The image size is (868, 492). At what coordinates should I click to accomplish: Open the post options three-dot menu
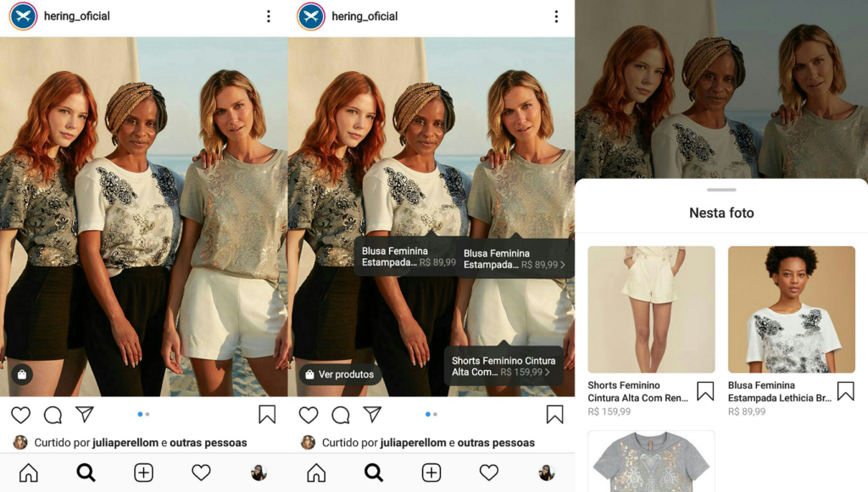(x=268, y=16)
